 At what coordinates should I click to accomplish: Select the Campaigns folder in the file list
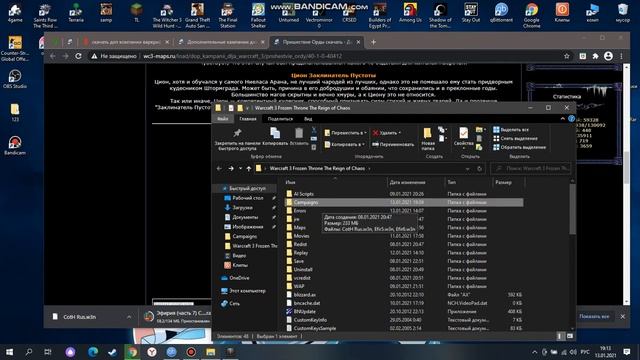(404, 202)
